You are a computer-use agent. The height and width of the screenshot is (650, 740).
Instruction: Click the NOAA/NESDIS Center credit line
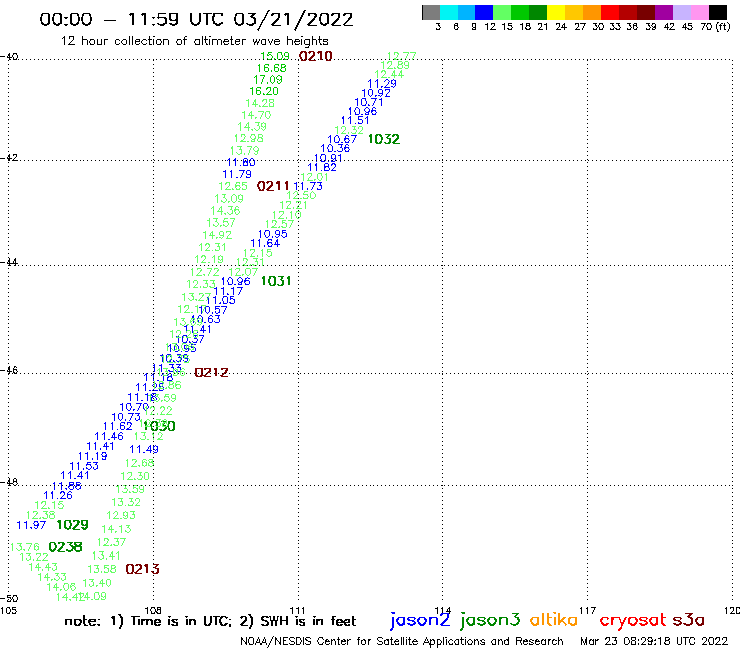coord(402,641)
